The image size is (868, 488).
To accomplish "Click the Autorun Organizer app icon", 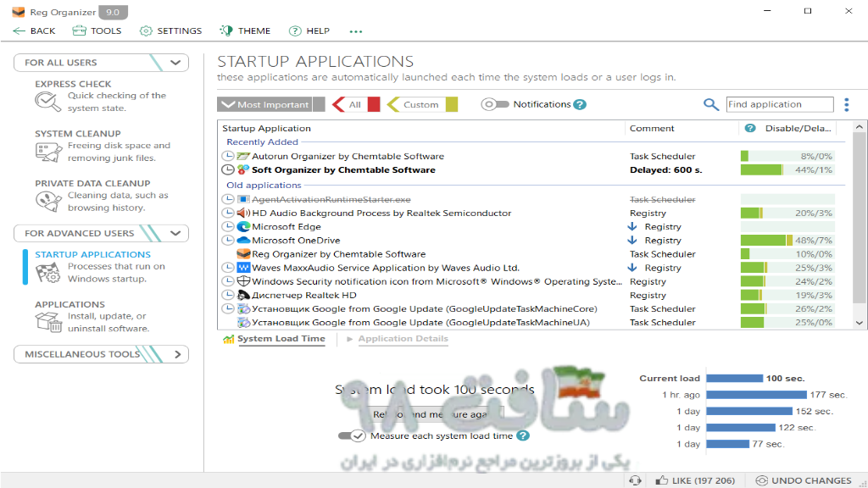I will (243, 156).
